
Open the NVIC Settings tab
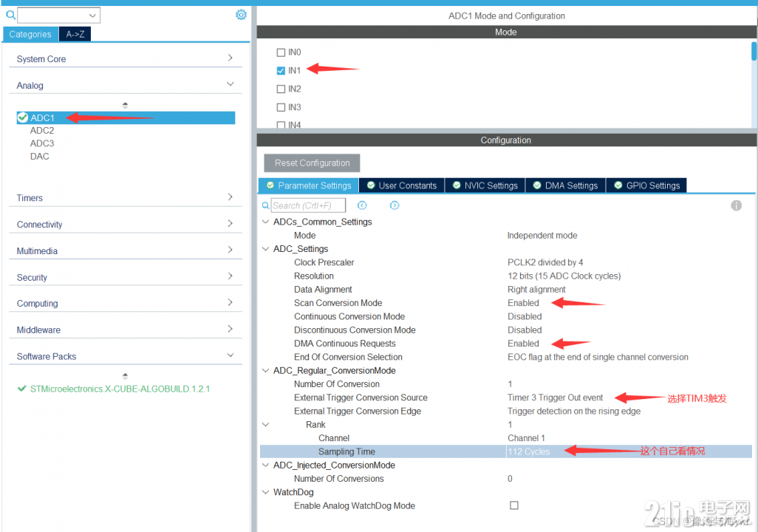(485, 185)
